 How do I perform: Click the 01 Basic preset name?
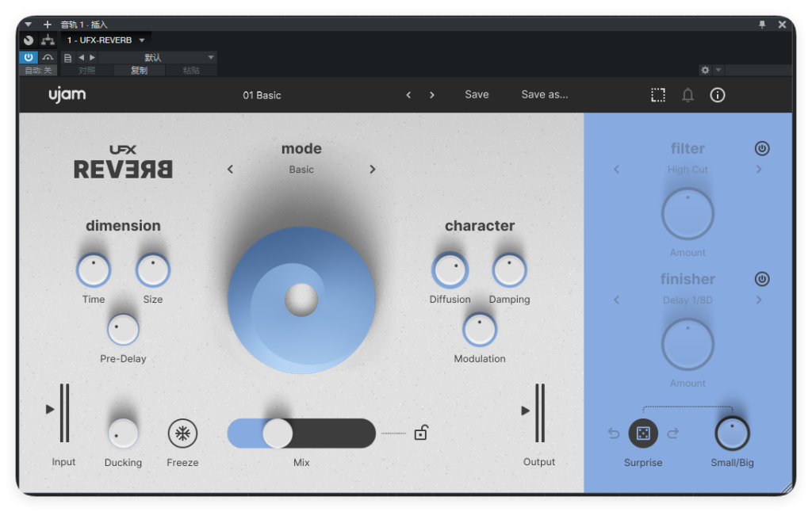pos(262,95)
